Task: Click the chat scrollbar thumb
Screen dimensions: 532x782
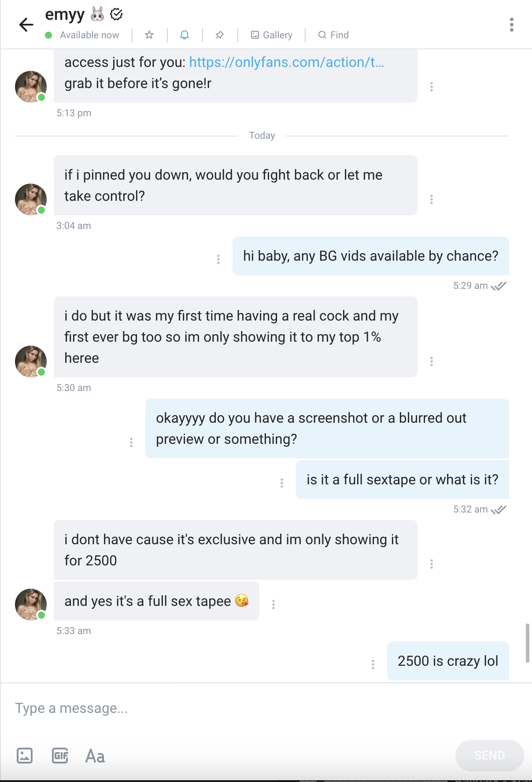Action: [x=527, y=643]
